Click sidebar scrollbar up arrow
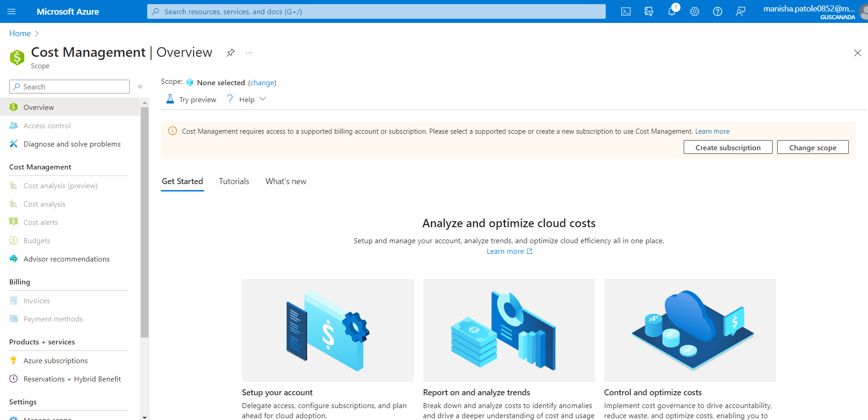The height and width of the screenshot is (420, 868). click(144, 103)
